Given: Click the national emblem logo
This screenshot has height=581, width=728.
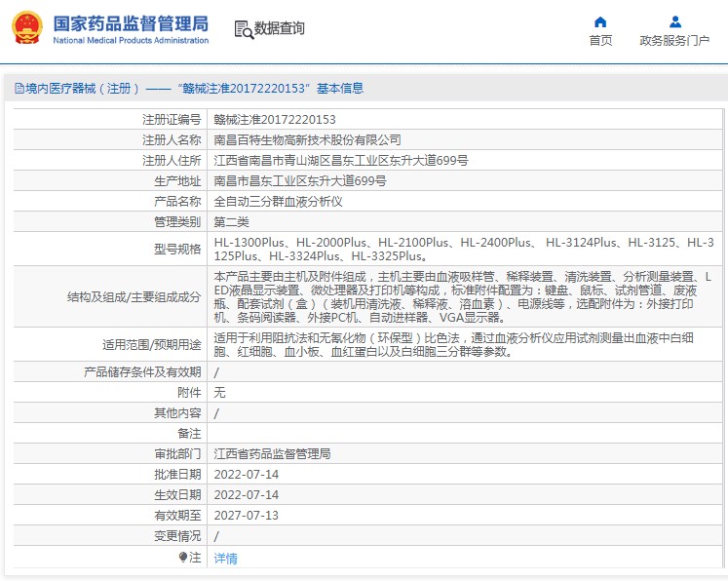Looking at the screenshot, I should pyautogui.click(x=27, y=28).
